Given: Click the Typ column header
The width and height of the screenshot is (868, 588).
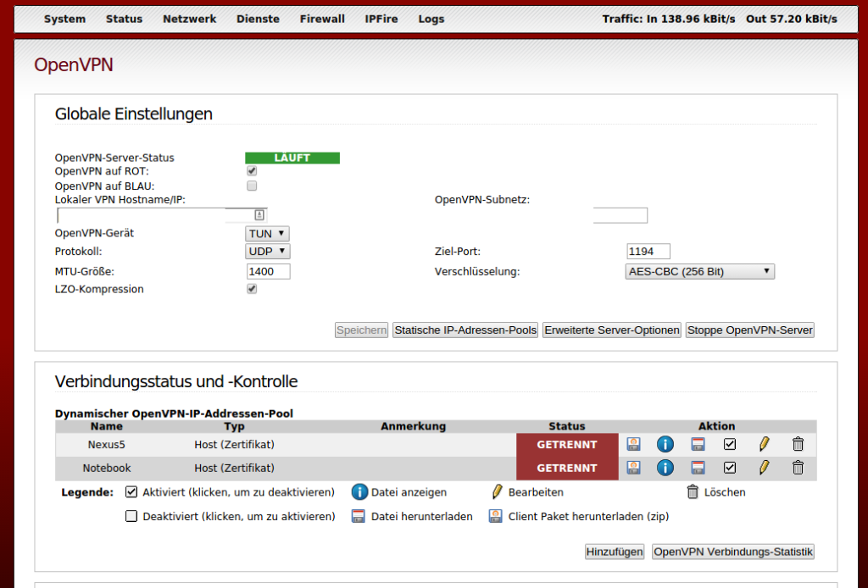Looking at the screenshot, I should pyautogui.click(x=234, y=426).
